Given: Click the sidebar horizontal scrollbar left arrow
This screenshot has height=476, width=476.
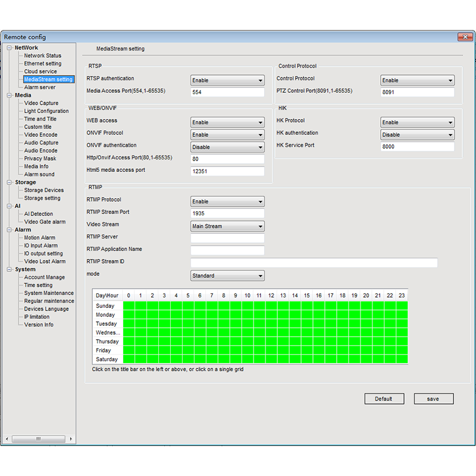Looking at the screenshot, I should (x=7, y=439).
